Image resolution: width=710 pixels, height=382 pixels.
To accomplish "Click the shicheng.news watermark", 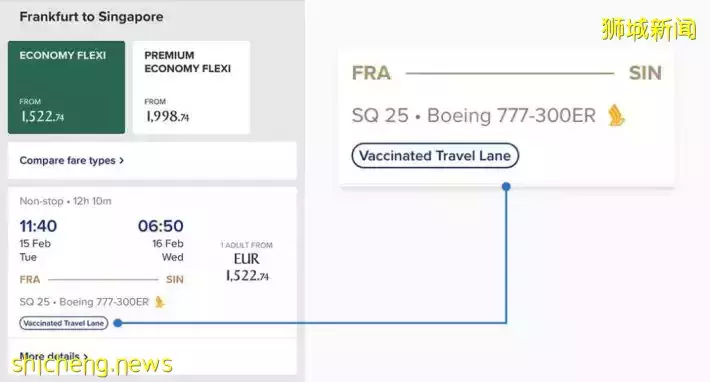I will coord(92,365).
